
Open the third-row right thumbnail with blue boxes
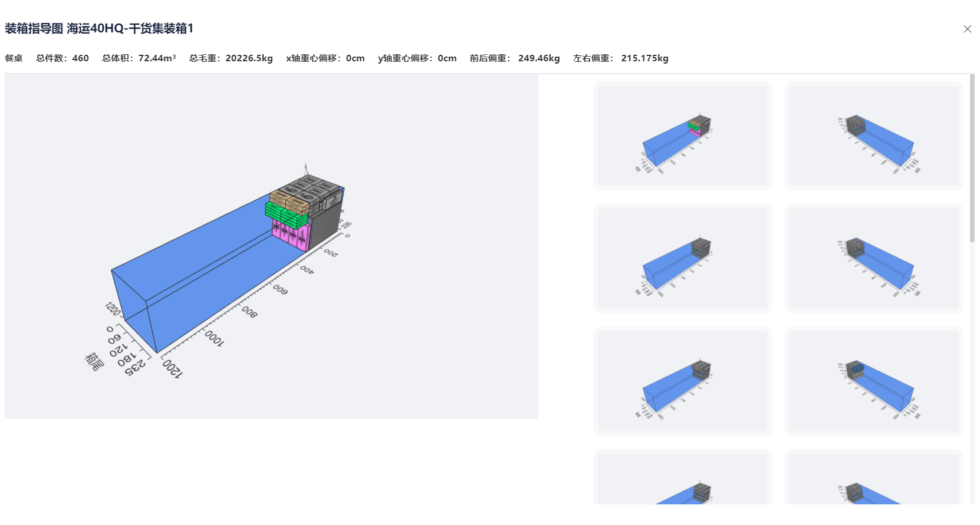pos(873,381)
